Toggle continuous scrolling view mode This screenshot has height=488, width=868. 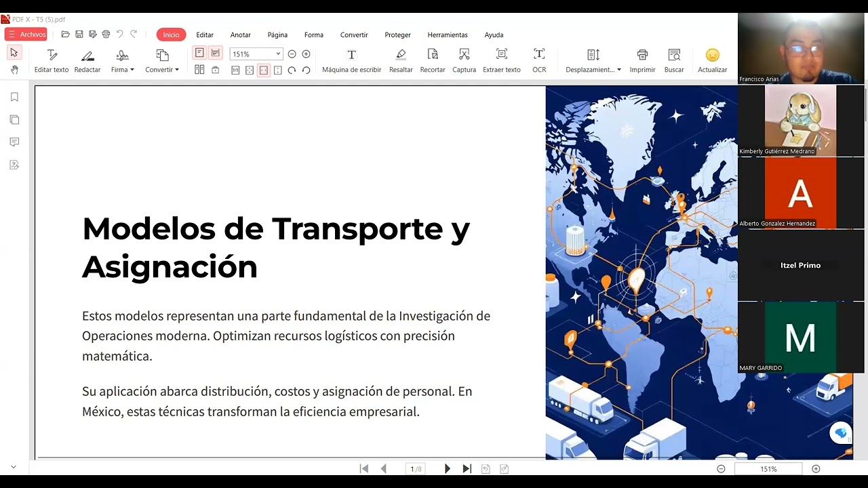pyautogui.click(x=216, y=53)
